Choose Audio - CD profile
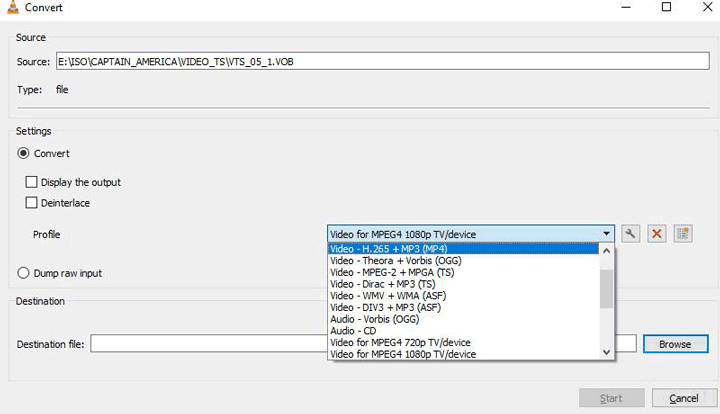Image resolution: width=720 pixels, height=414 pixels. point(463,331)
